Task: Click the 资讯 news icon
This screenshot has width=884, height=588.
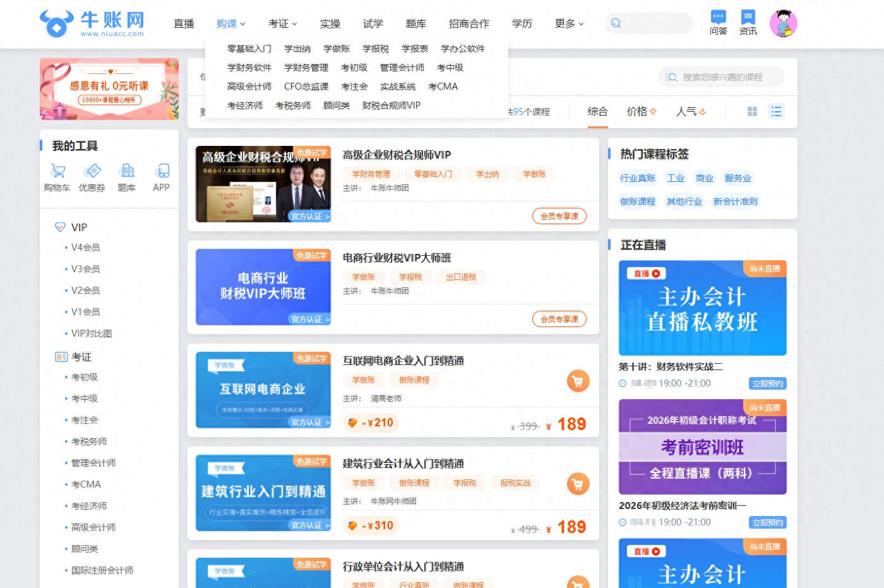Action: coord(748,23)
